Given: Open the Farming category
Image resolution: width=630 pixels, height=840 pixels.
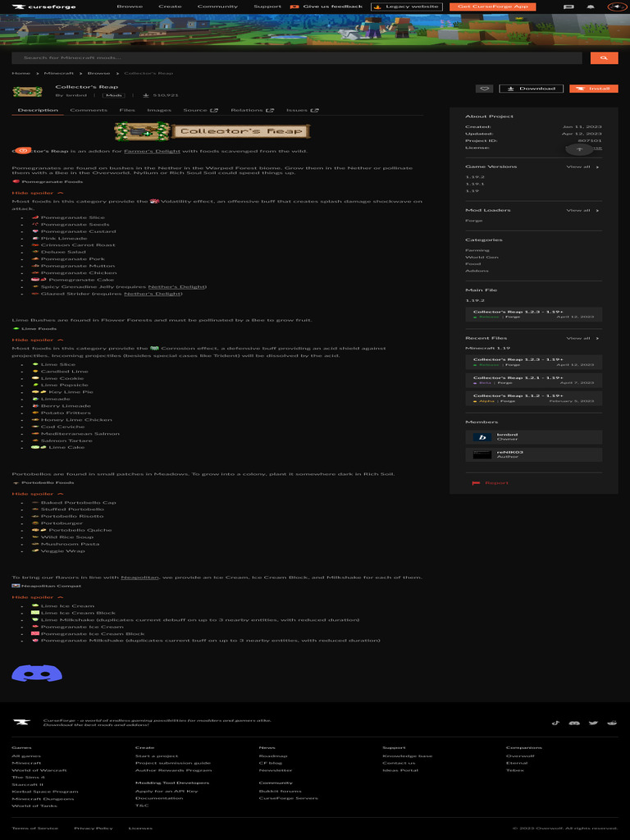Looking at the screenshot, I should [x=477, y=250].
